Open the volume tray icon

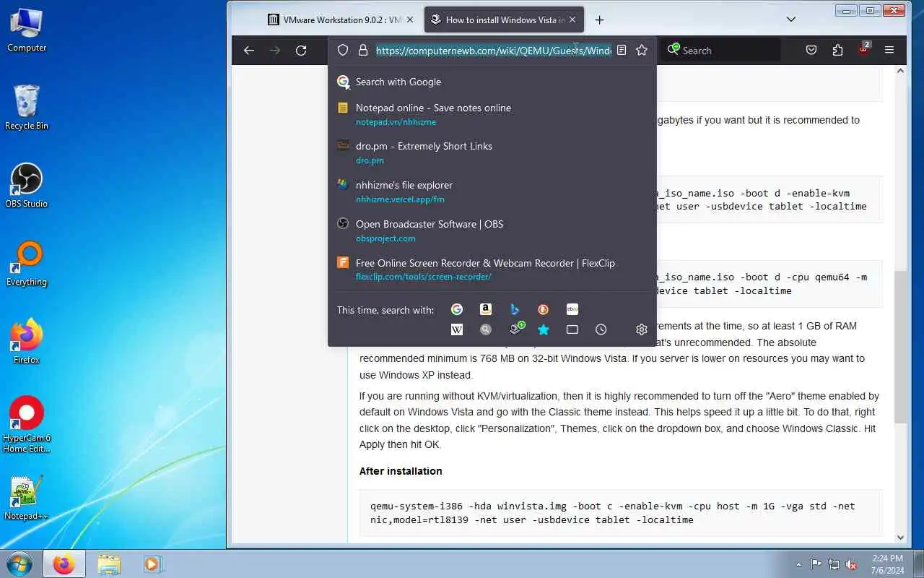(x=851, y=564)
